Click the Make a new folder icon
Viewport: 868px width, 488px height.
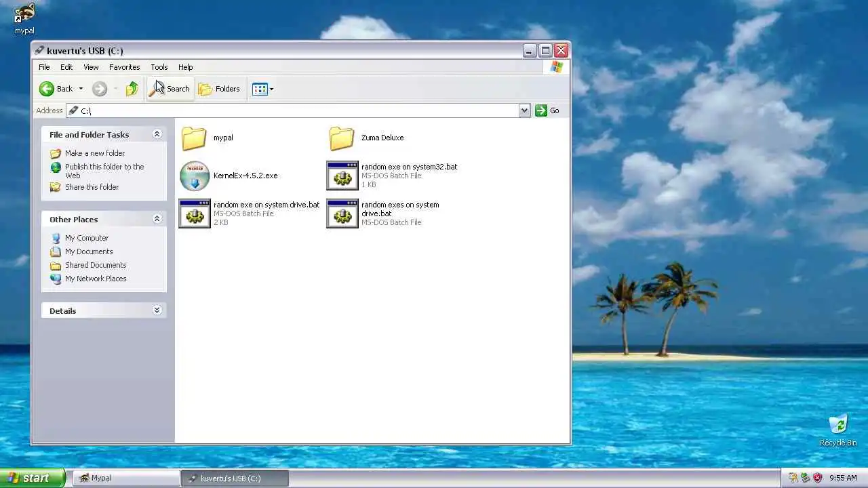(56, 153)
